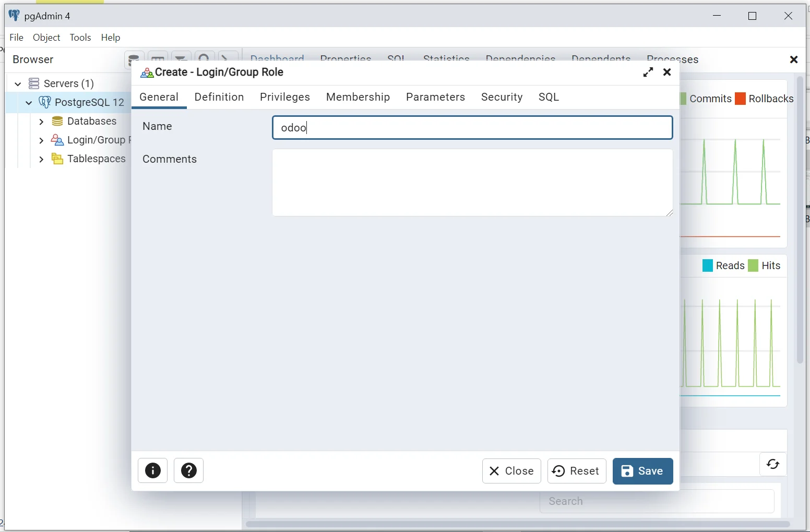Click the Hits green legend swatch
The height and width of the screenshot is (532, 810).
click(x=753, y=265)
